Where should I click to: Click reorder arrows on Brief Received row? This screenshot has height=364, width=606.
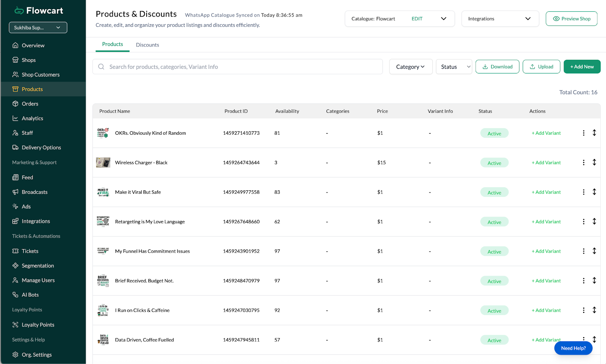(594, 281)
